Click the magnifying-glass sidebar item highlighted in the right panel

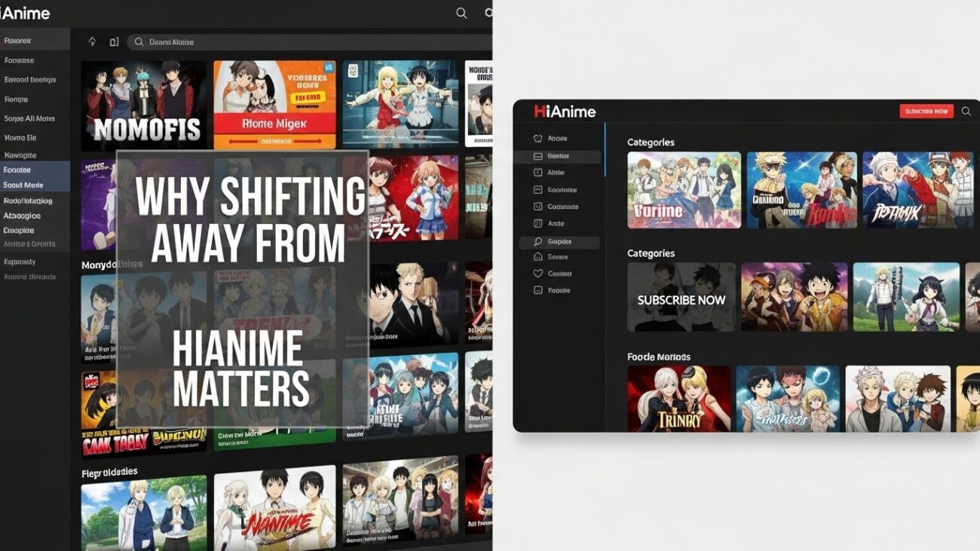tap(559, 241)
